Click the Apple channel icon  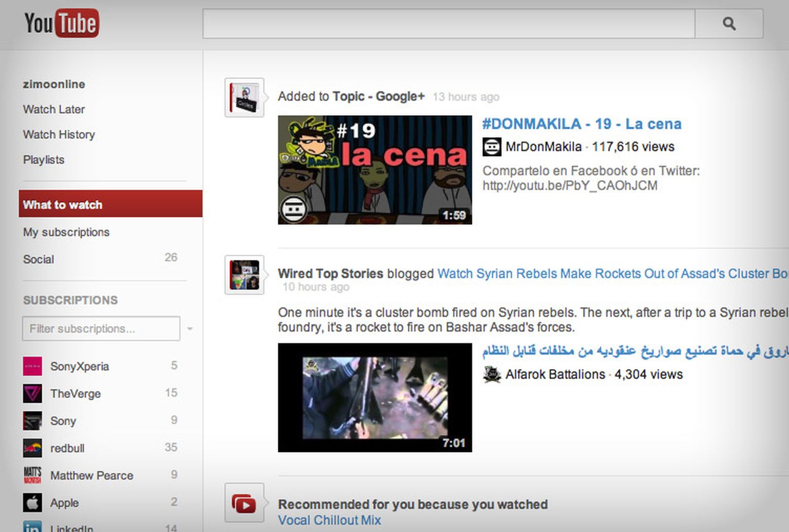click(x=32, y=502)
